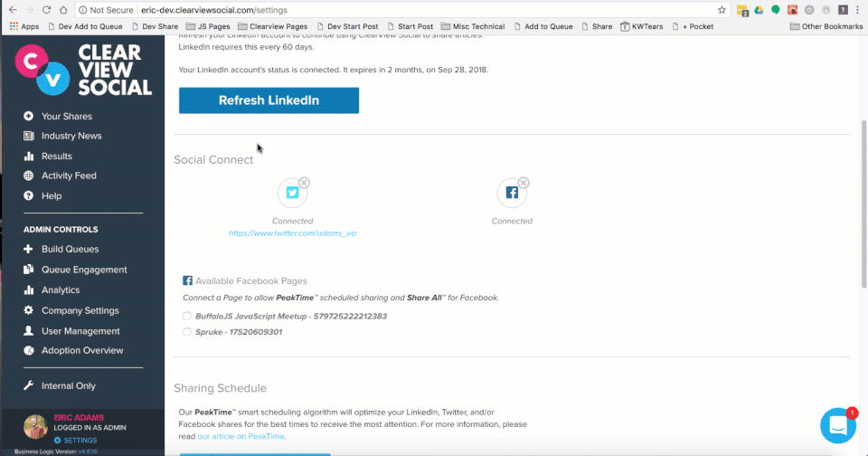Open Add to Queue bookmark
The height and width of the screenshot is (456, 868).
pyautogui.click(x=543, y=26)
